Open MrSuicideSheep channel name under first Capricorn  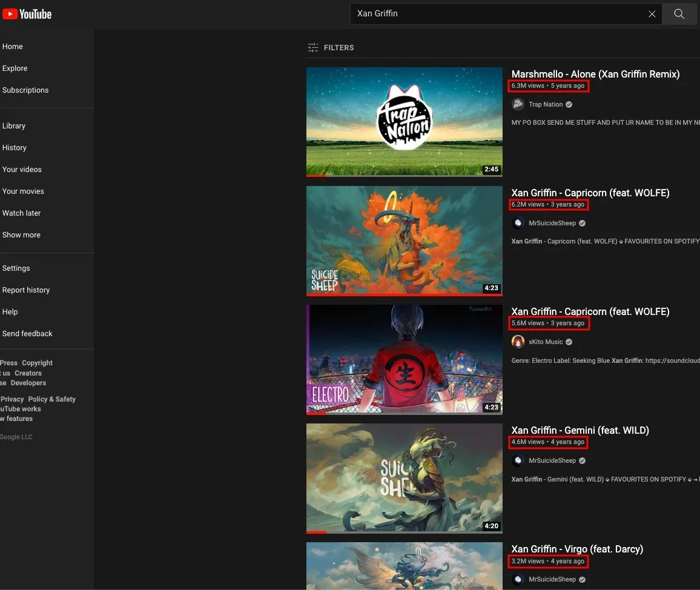[x=552, y=224]
